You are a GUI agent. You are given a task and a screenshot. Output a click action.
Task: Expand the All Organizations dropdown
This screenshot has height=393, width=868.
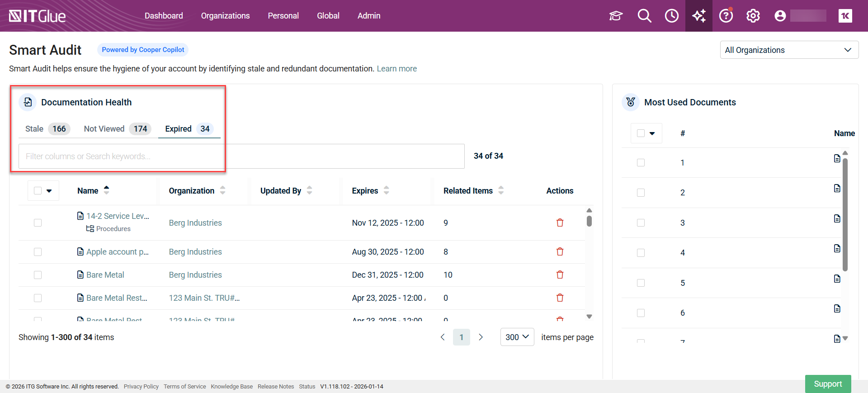[x=789, y=50]
